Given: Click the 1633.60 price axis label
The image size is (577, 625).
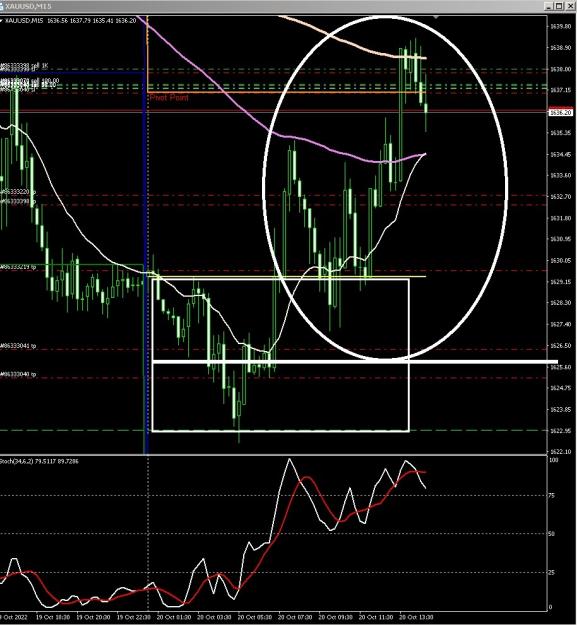Looking at the screenshot, I should (x=560, y=175).
